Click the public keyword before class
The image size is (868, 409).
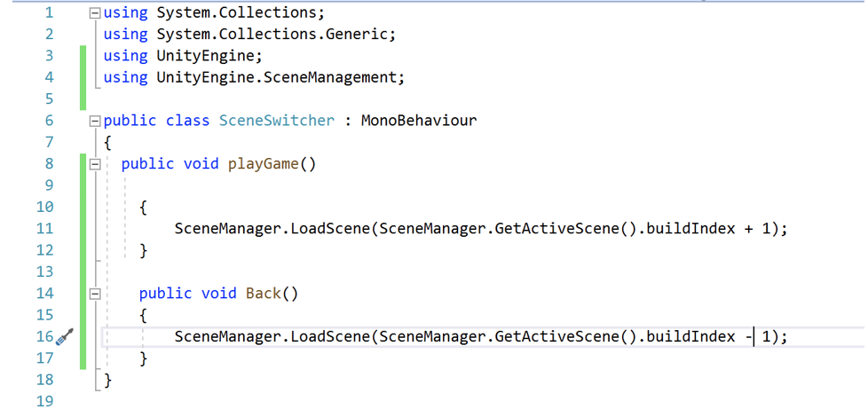click(130, 121)
